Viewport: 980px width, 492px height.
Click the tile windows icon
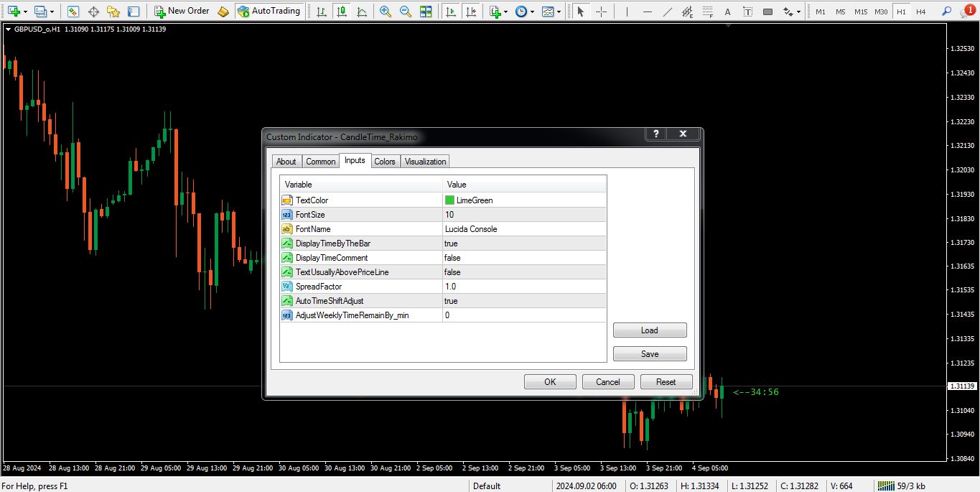coord(426,11)
